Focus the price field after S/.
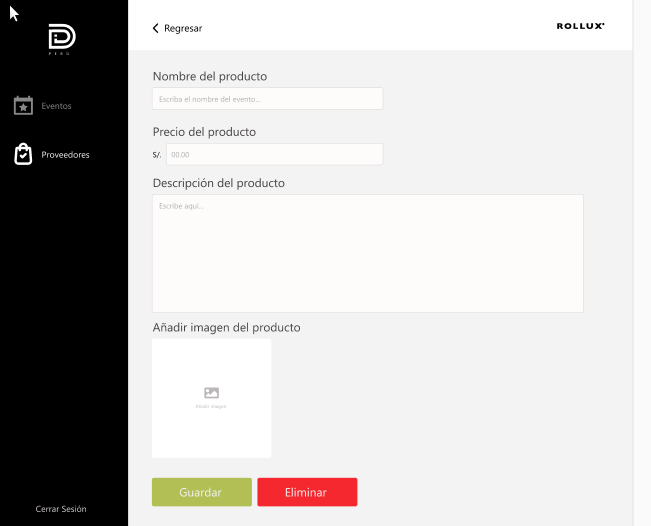651x526 pixels. click(x=274, y=154)
